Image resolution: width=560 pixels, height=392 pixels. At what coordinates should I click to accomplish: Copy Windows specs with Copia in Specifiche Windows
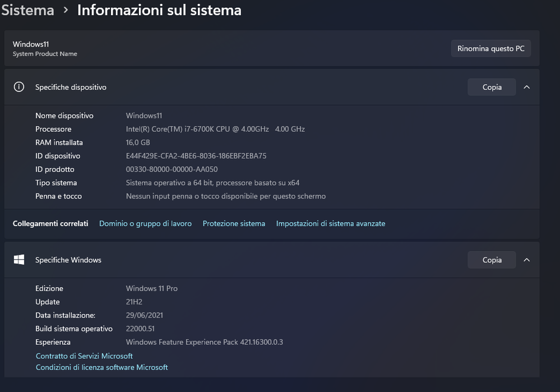pyautogui.click(x=492, y=260)
